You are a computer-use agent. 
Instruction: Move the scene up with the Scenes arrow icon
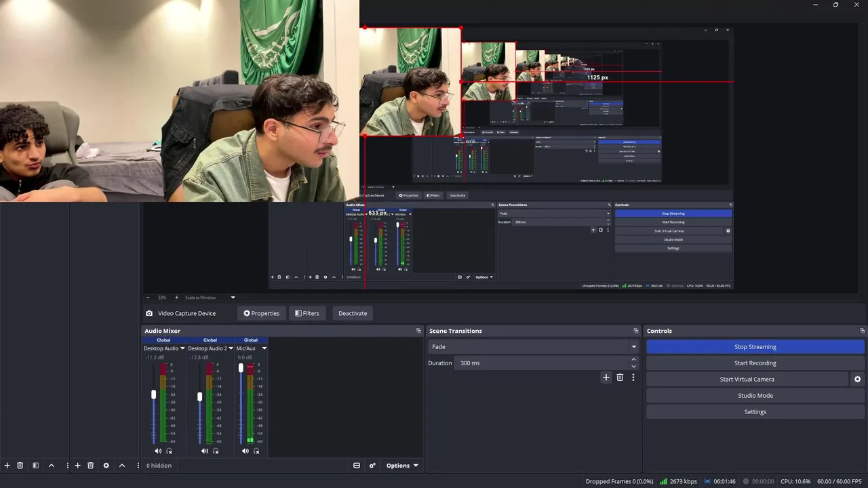pyautogui.click(x=52, y=466)
